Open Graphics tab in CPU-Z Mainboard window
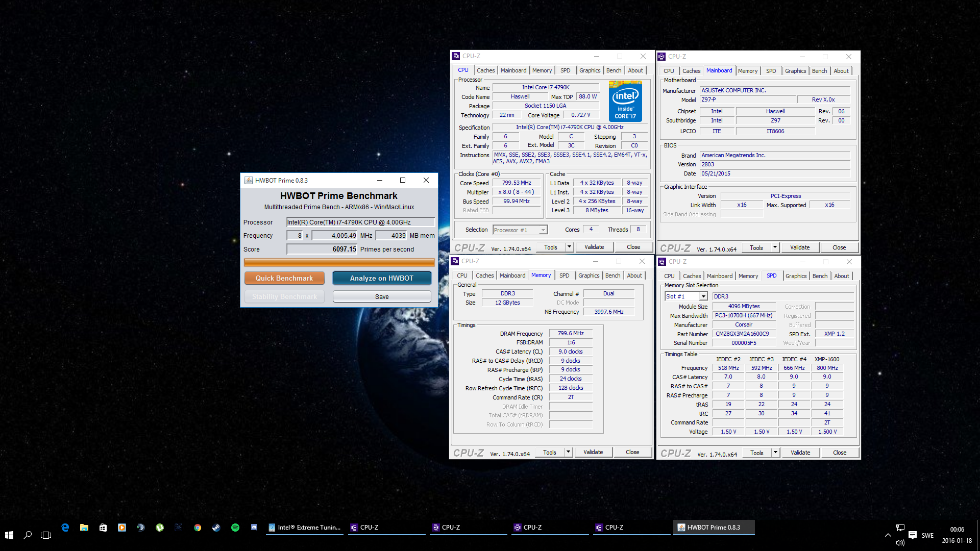Screen dimensions: 980x551 [796, 71]
